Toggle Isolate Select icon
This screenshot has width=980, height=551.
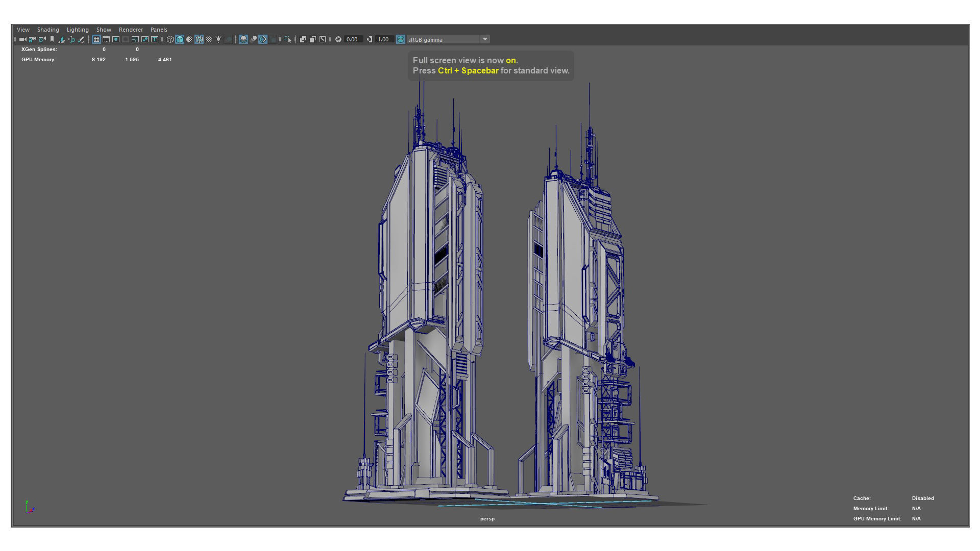288,39
